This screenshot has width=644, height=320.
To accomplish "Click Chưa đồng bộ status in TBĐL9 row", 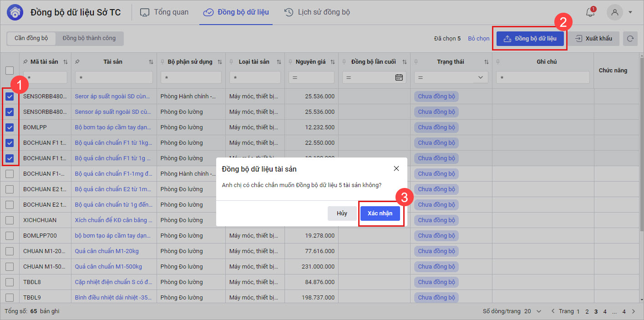I will coord(436,298).
